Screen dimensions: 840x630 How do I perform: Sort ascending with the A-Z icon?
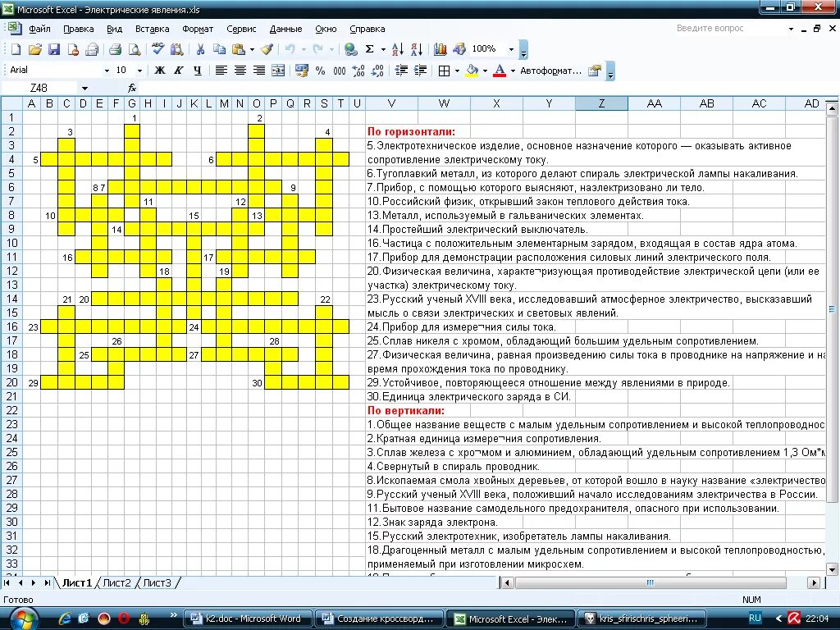pyautogui.click(x=398, y=49)
